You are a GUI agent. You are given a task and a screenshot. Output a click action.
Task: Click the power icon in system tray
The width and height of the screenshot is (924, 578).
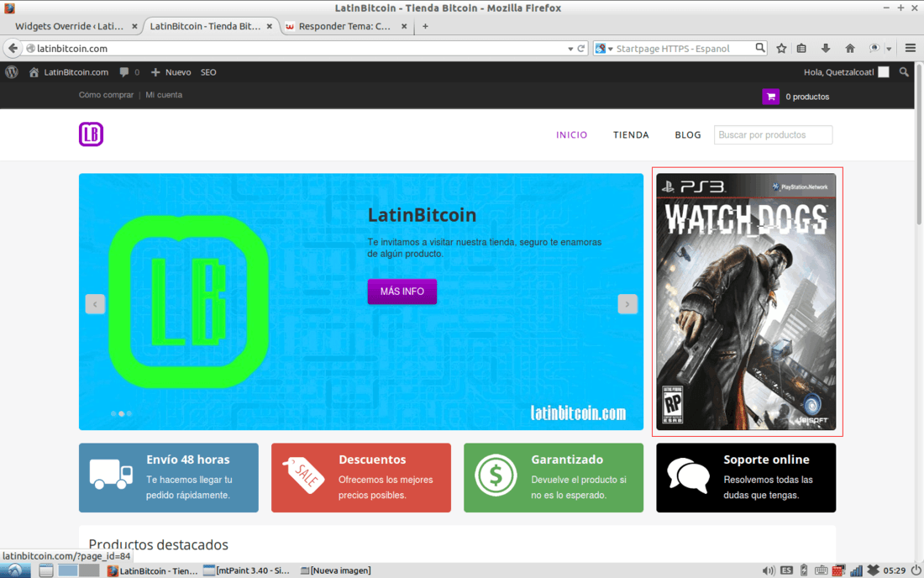(916, 570)
